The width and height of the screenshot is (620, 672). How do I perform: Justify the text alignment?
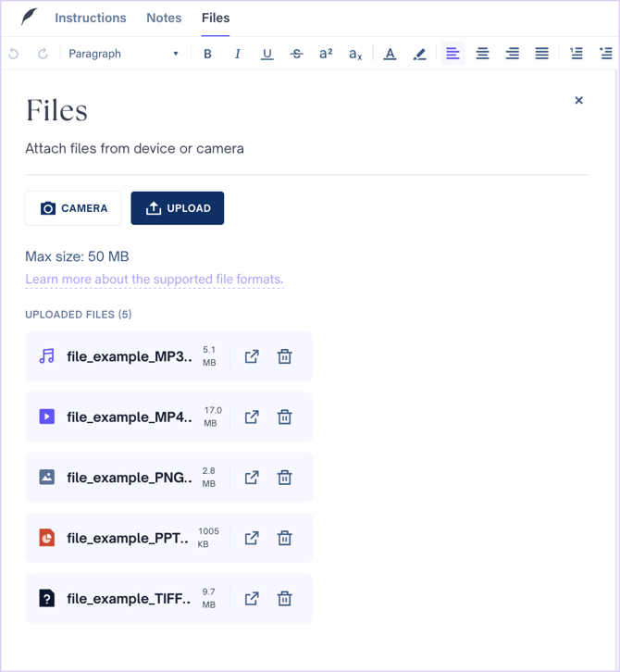(541, 54)
